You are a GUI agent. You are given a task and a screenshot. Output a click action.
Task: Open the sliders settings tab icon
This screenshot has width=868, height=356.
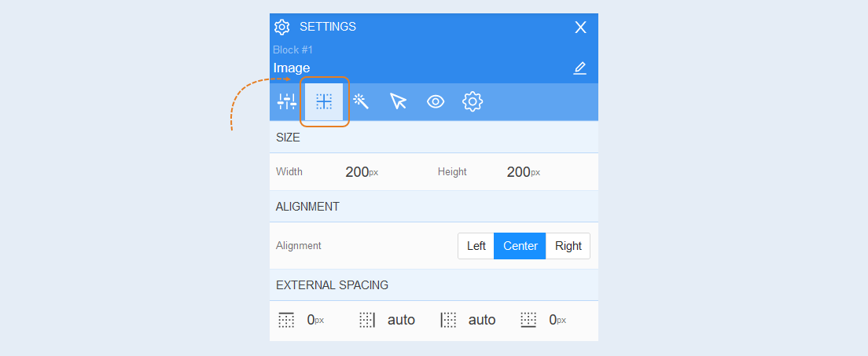pos(287,101)
